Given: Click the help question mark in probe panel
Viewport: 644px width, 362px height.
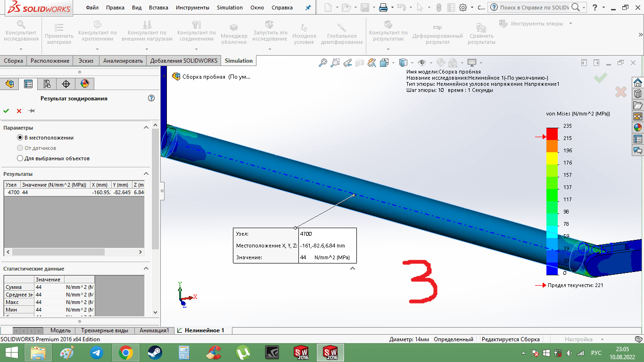Looking at the screenshot, I should click(x=151, y=99).
